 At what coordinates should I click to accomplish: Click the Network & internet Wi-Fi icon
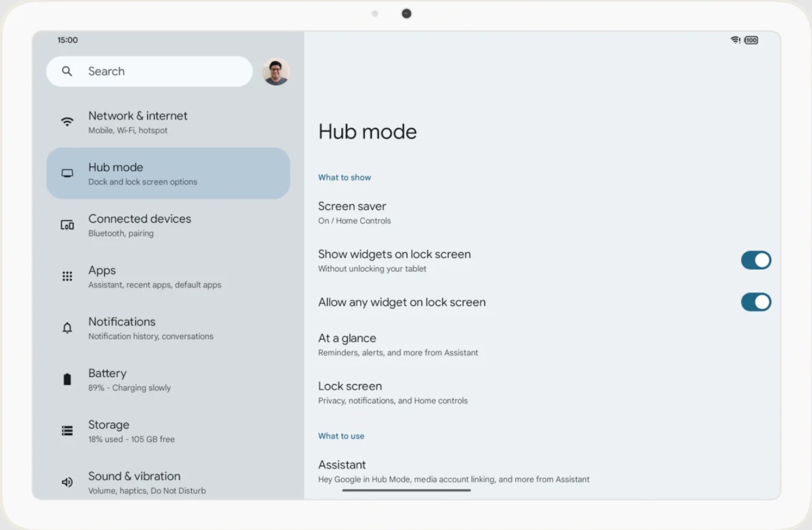tap(67, 122)
